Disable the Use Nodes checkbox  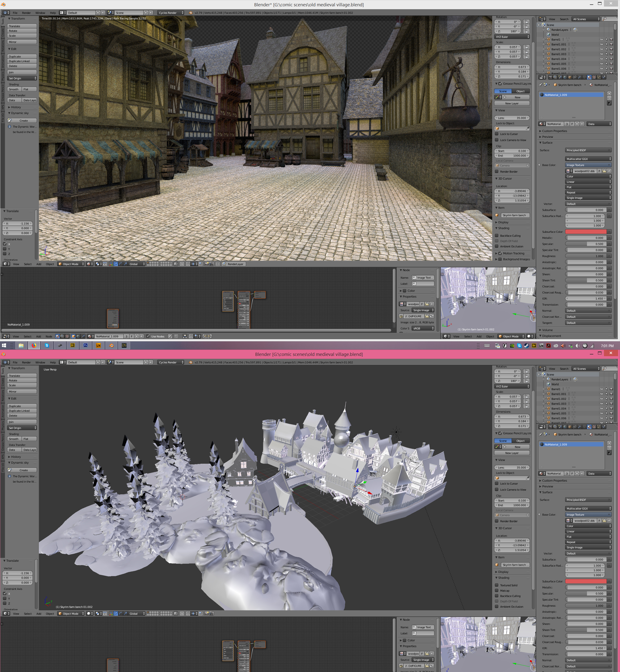[148, 336]
